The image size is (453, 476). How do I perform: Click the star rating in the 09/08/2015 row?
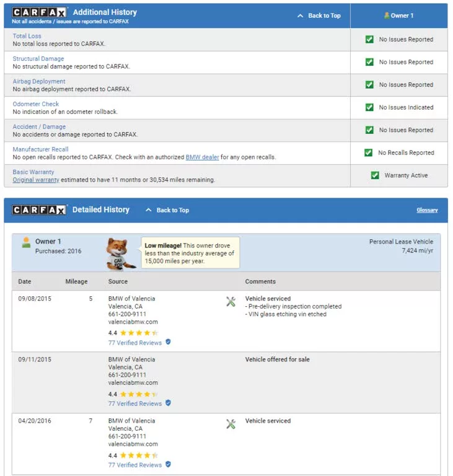pos(139,333)
